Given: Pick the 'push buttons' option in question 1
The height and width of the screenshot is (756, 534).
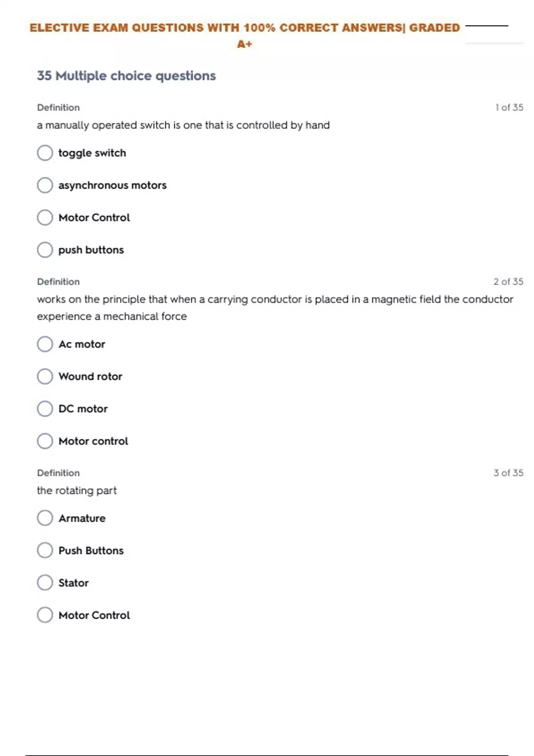Looking at the screenshot, I should click(x=45, y=250).
